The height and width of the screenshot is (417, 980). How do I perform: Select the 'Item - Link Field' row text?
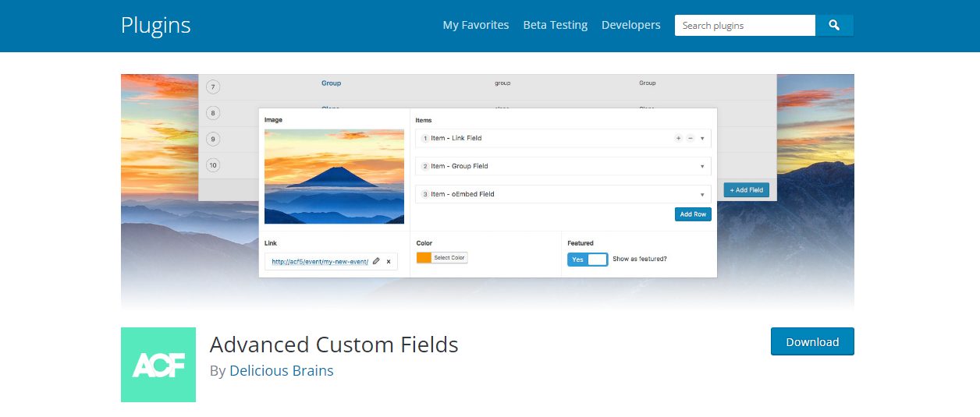(x=456, y=138)
